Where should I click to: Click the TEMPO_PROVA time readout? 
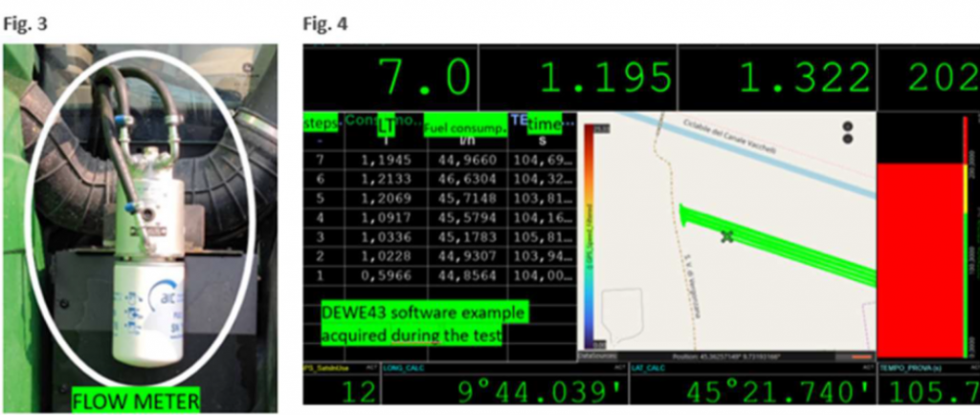coord(928,390)
